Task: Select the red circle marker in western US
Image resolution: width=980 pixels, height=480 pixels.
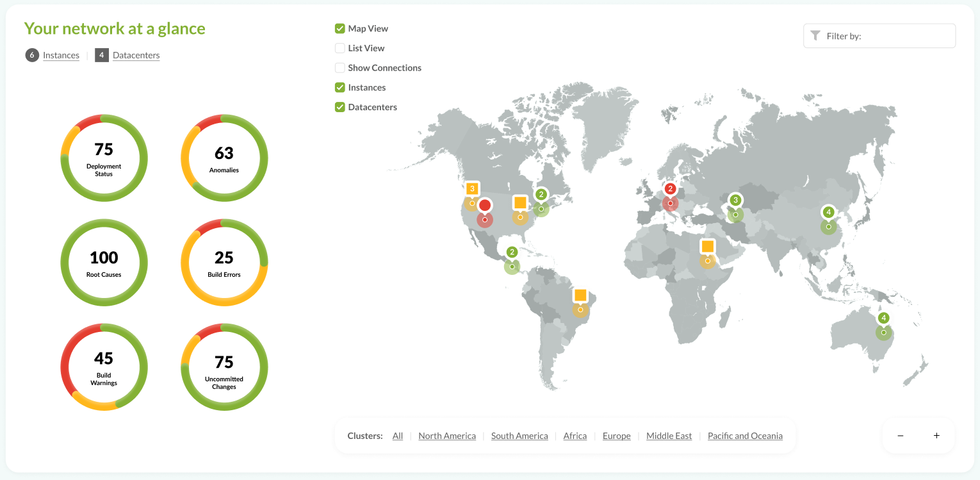Action: coord(485,206)
